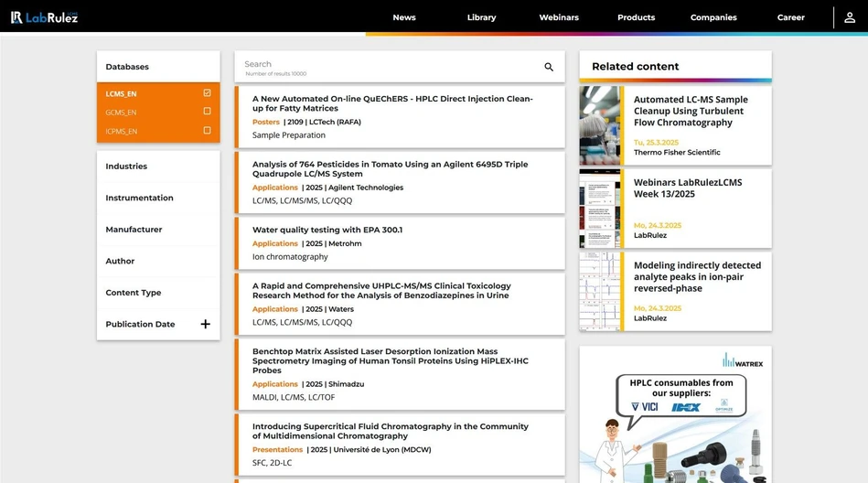The height and width of the screenshot is (483, 868).
Task: Expand the Author filter section
Action: tap(120, 261)
